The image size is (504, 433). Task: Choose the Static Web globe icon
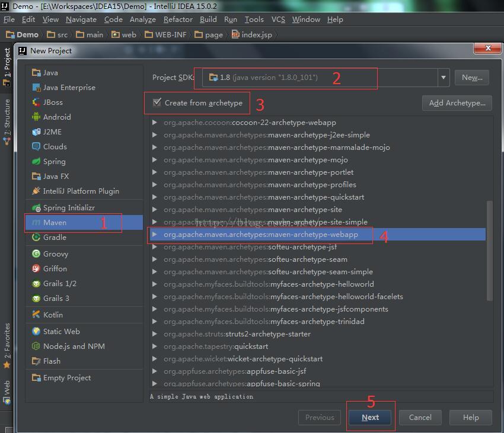pos(36,331)
